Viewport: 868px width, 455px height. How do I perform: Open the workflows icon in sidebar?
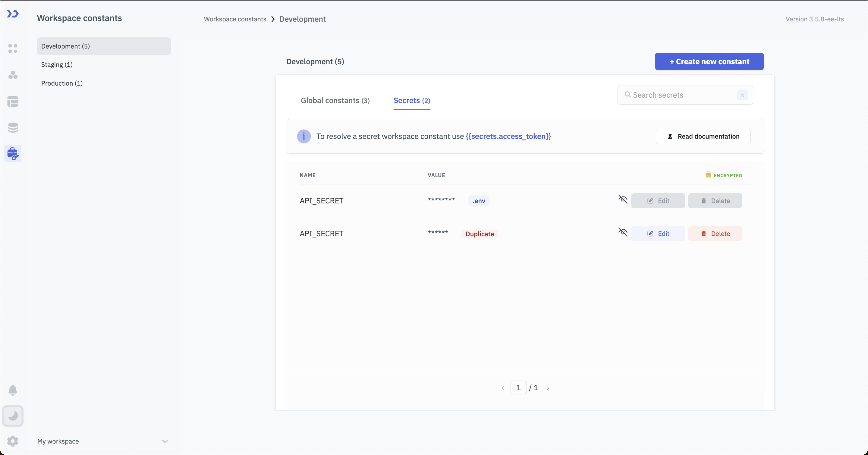coord(13,75)
